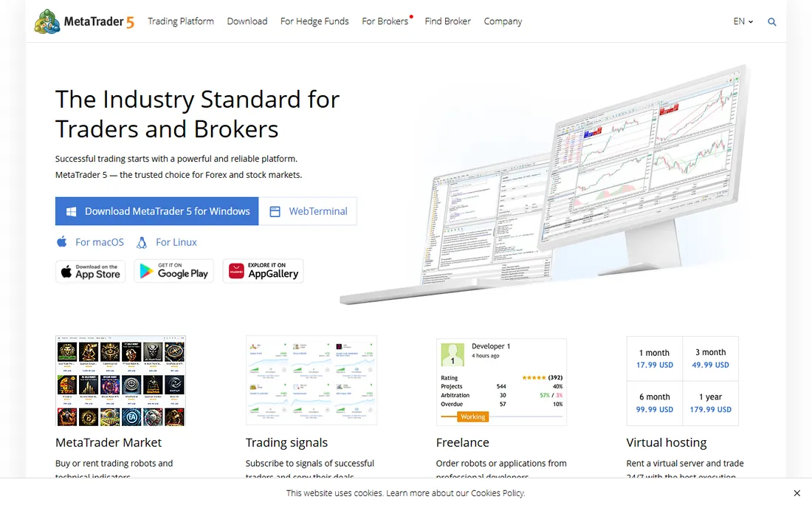Select the 1 year 179.99 USD plan
812x508 pixels.
click(710, 403)
